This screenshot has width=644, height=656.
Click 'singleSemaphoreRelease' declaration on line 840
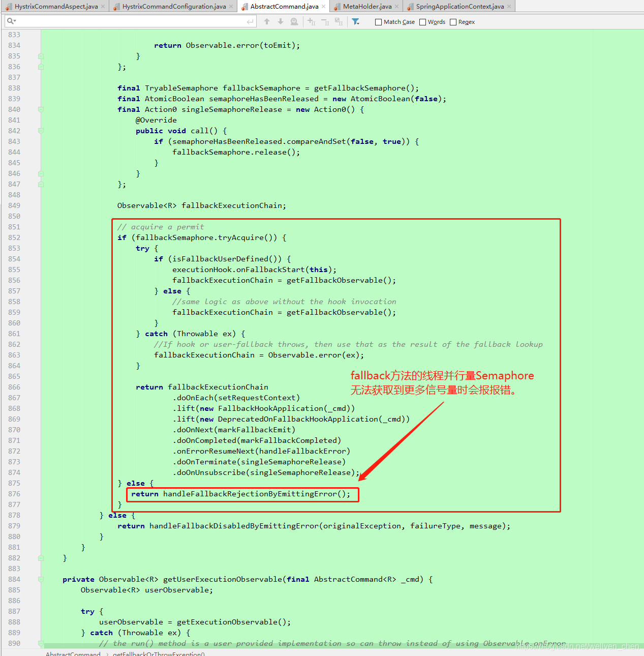[x=232, y=109]
